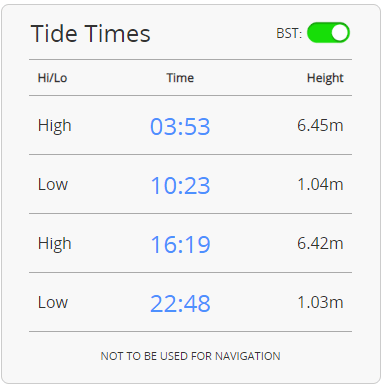The height and width of the screenshot is (387, 382).
Task: Select the 6.42m height value
Action: [320, 244]
